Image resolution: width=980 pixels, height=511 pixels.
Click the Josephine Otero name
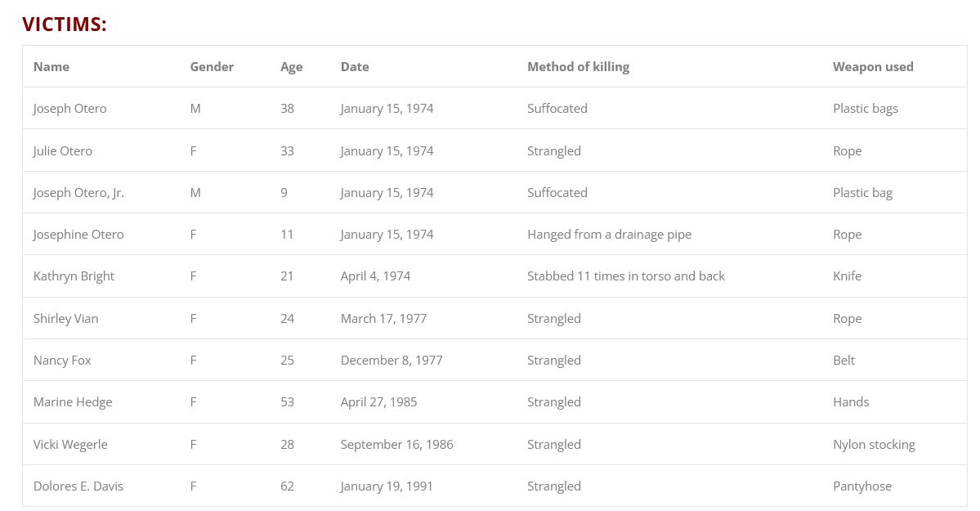pyautogui.click(x=78, y=235)
